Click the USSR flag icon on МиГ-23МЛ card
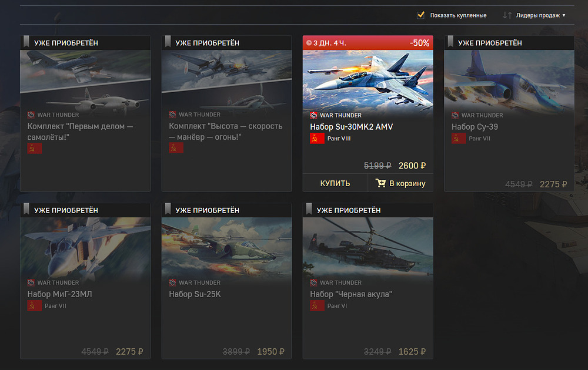The width and height of the screenshot is (588, 370). 35,306
